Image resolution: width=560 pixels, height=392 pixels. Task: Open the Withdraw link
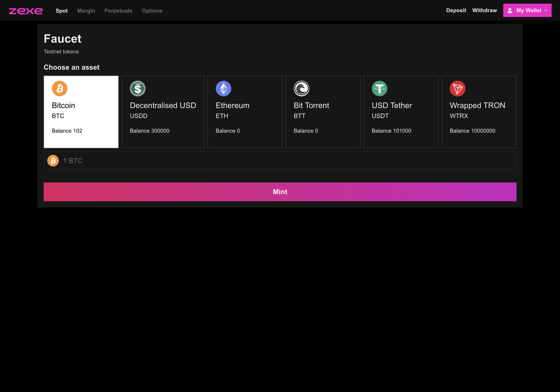484,11
